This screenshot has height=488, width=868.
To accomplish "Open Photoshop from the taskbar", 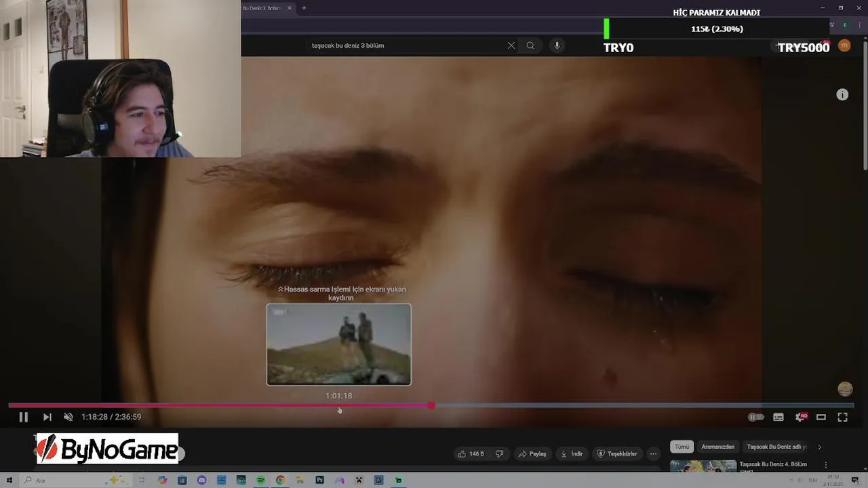I will coord(319,481).
